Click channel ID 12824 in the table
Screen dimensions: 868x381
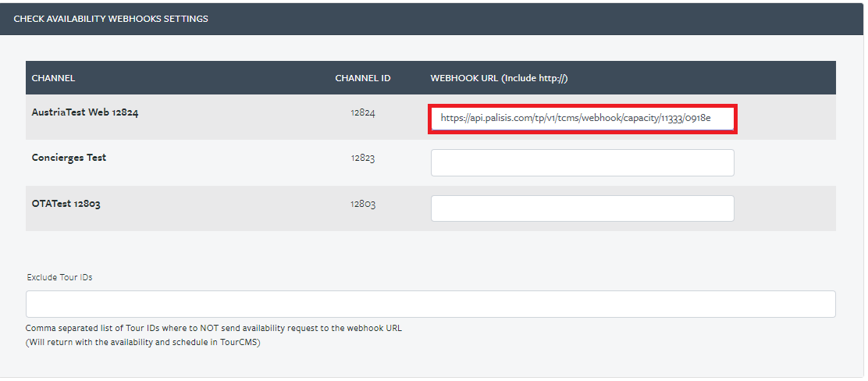click(x=363, y=113)
